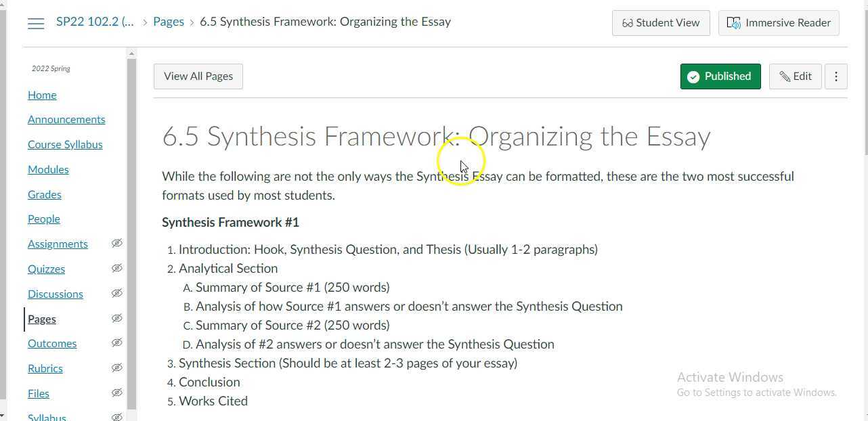Open Grades from the course navigation
The image size is (868, 421).
[x=44, y=194]
